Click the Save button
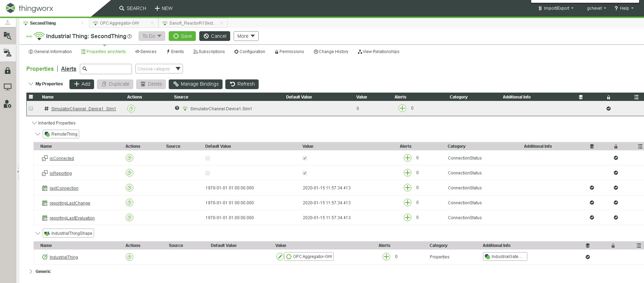The image size is (644, 283). click(182, 36)
